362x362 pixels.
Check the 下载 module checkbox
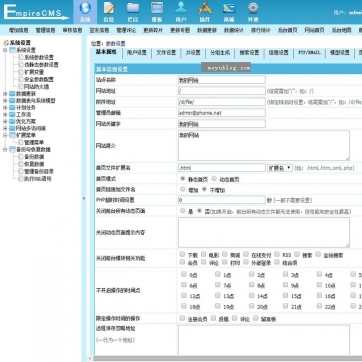point(182,254)
